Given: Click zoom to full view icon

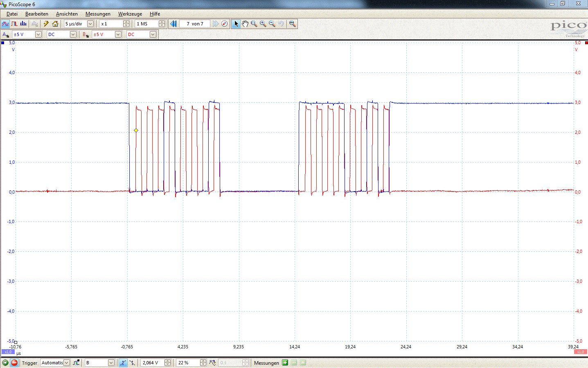Looking at the screenshot, I should coord(292,24).
